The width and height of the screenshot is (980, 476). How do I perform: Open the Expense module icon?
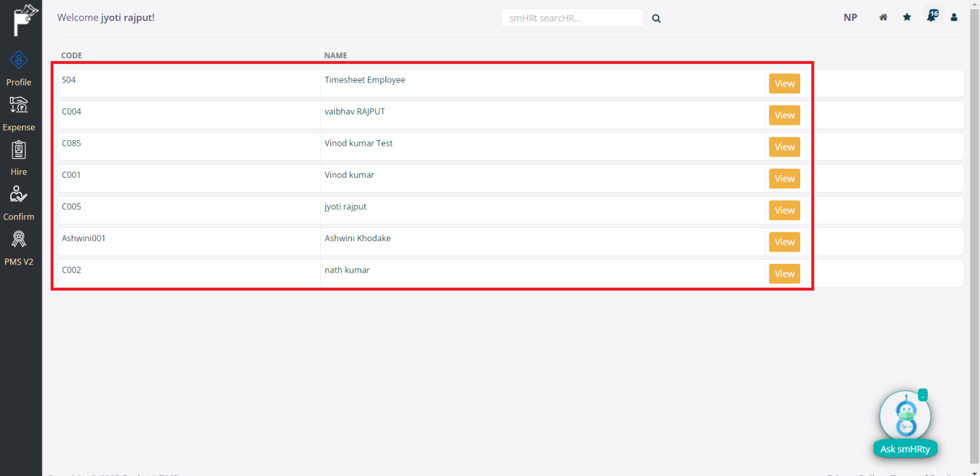pyautogui.click(x=19, y=105)
